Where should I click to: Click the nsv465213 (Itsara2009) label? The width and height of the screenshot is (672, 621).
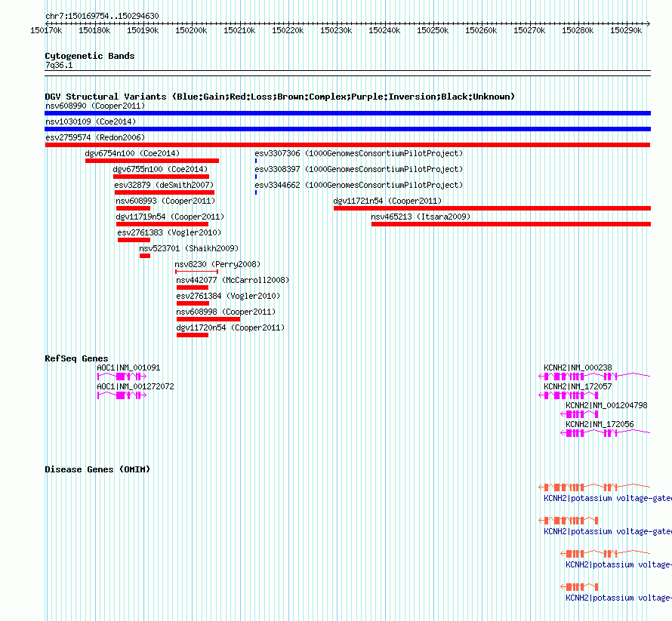tap(421, 217)
